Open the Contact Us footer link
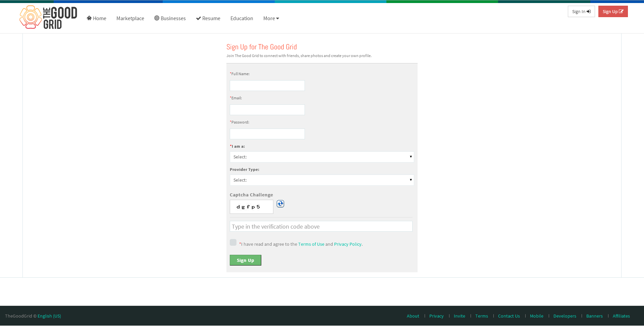Image resolution: width=644 pixels, height=332 pixels. tap(509, 316)
